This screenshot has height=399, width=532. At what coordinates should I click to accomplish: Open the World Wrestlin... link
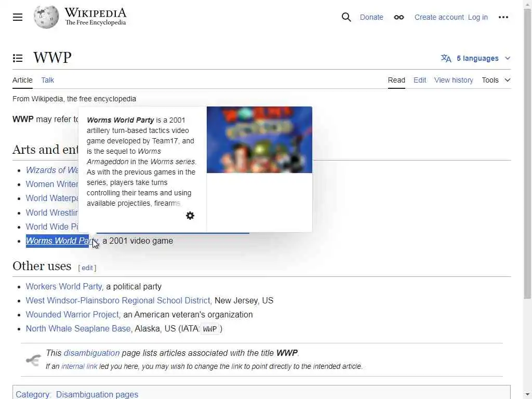(52, 212)
